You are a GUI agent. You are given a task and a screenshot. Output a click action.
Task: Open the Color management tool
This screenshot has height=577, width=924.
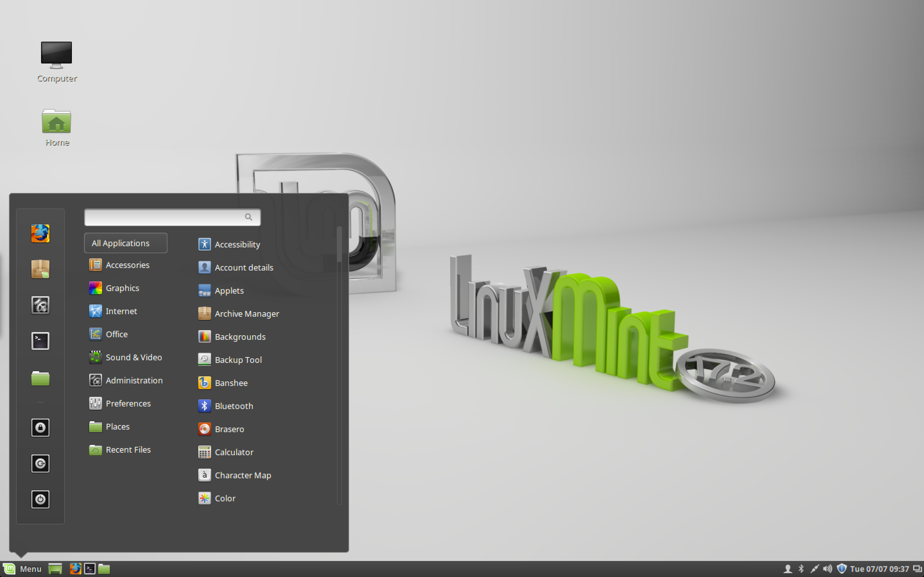click(224, 498)
